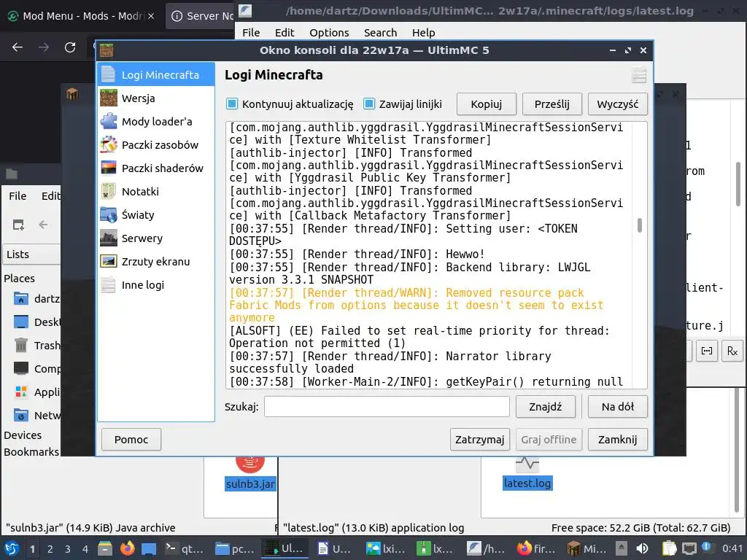Click new tab icon in file manager toolbar
747x560 pixels.
tap(18, 225)
